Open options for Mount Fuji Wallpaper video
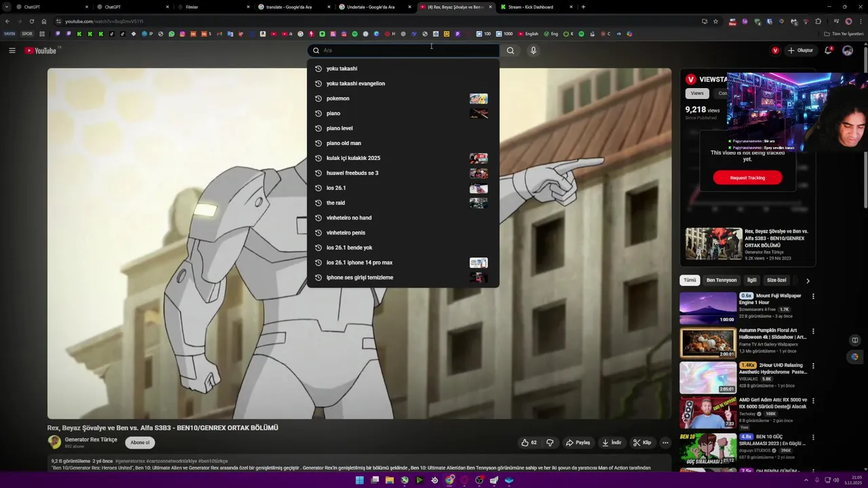This screenshot has width=868, height=488. click(813, 296)
